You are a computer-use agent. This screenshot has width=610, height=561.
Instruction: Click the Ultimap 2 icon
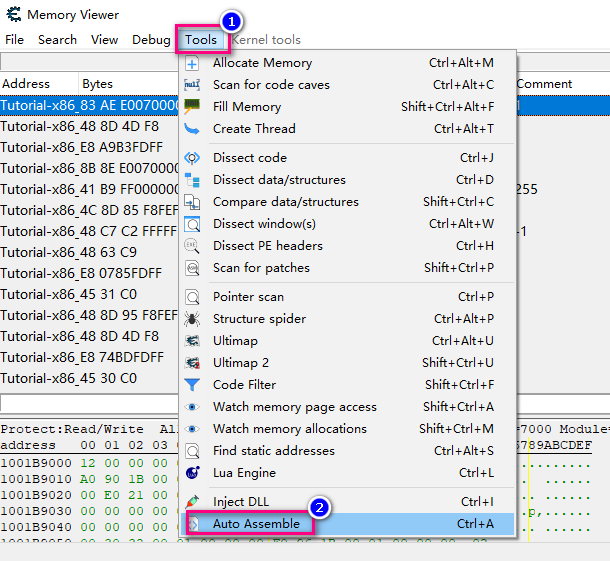click(192, 363)
